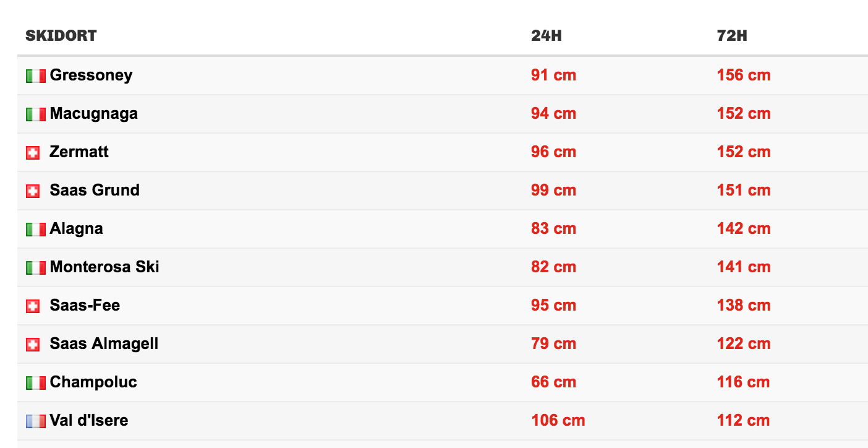
Task: Click the Swiss flag next to Saas Almagell
Action: pyautogui.click(x=33, y=345)
